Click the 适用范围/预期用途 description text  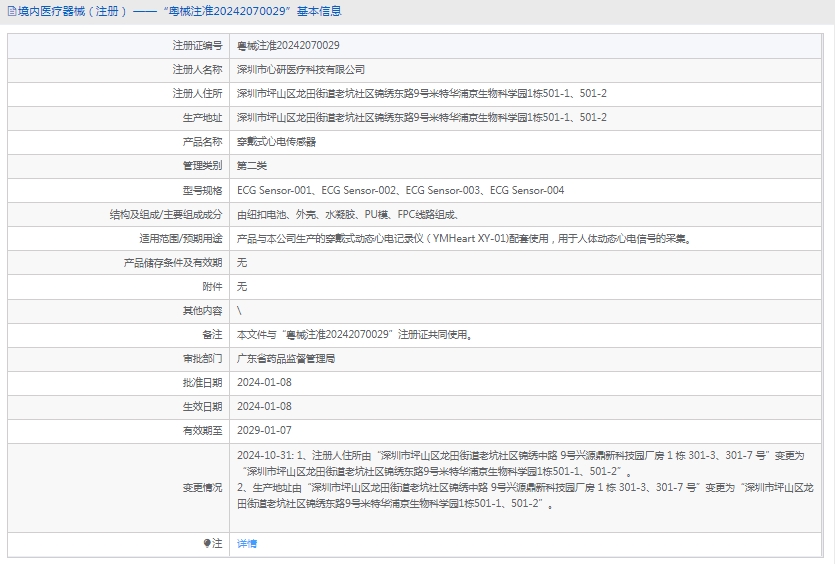pos(463,239)
